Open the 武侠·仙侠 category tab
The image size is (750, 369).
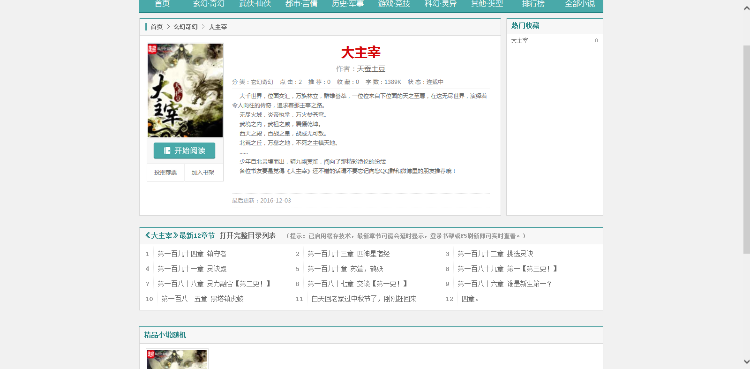pyautogui.click(x=255, y=4)
